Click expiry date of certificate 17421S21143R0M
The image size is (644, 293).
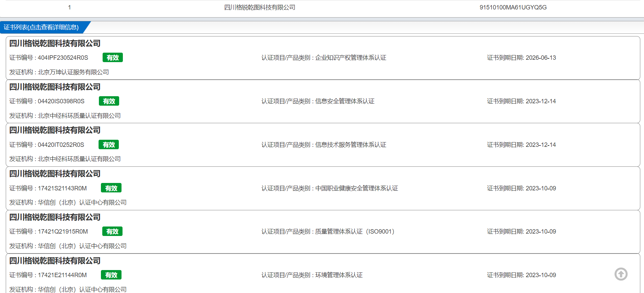tap(541, 188)
